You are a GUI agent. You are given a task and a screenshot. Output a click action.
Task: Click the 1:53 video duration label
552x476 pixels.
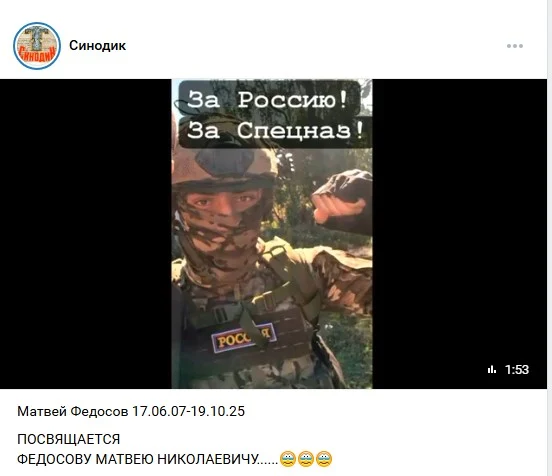click(x=517, y=369)
